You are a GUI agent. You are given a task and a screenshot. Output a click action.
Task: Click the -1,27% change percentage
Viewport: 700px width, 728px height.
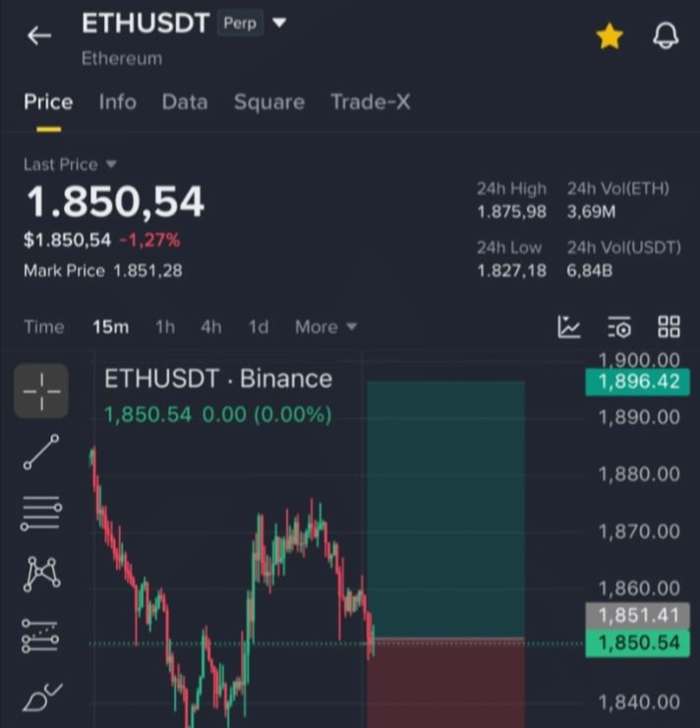tap(149, 240)
